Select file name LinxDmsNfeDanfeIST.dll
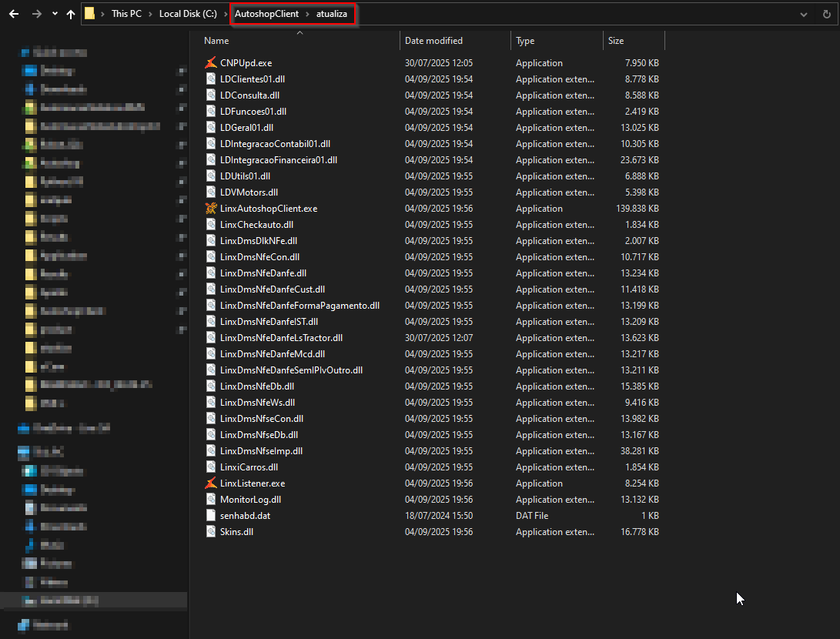This screenshot has height=639, width=840. [x=269, y=321]
